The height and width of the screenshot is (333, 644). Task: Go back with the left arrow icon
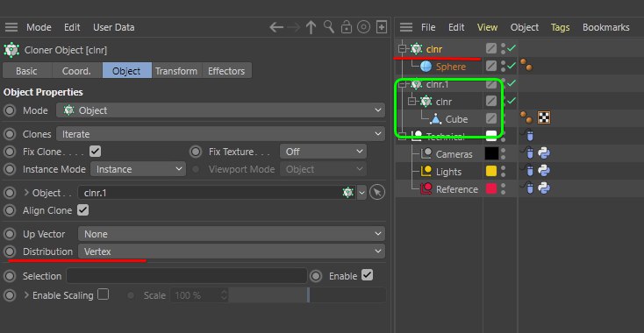coord(276,27)
